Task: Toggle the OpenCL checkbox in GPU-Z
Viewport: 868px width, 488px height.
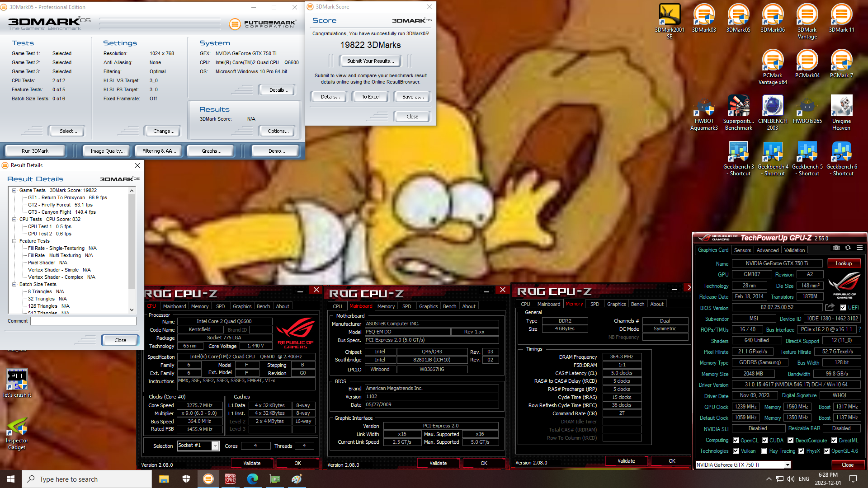Action: [x=736, y=441]
